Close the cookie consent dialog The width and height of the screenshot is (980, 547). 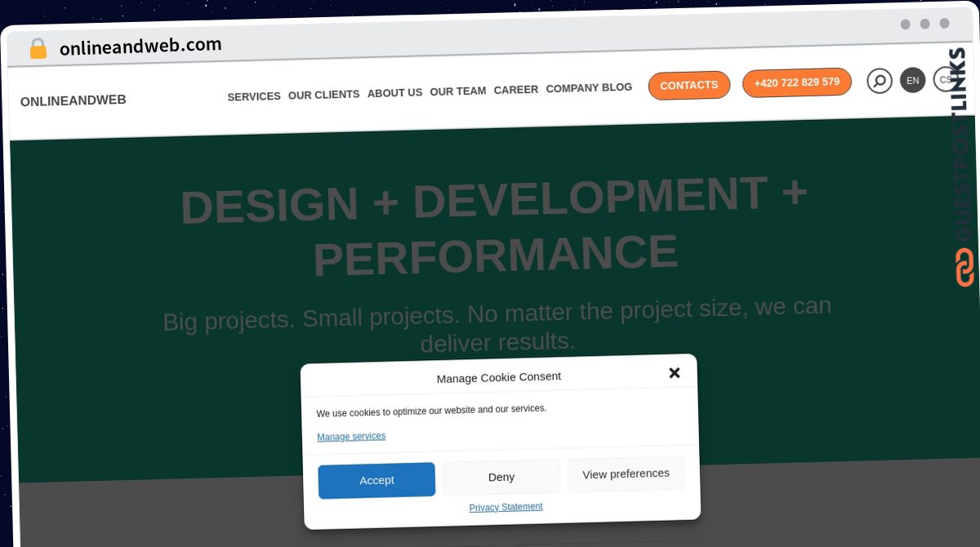coord(674,373)
